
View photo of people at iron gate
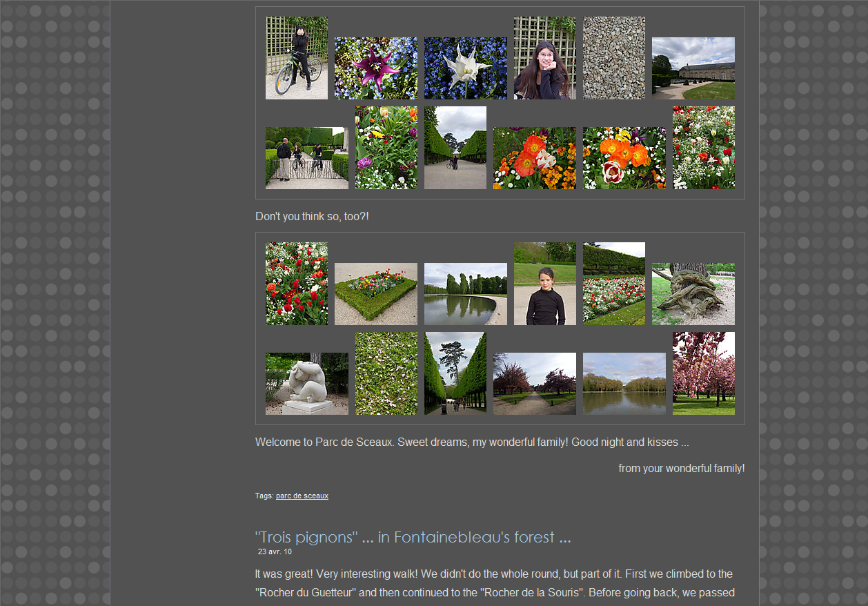click(307, 158)
